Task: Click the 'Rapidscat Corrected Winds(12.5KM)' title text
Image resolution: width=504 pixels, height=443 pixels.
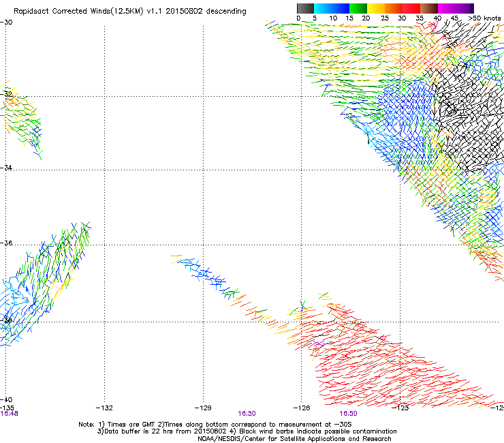Action: click(x=78, y=12)
